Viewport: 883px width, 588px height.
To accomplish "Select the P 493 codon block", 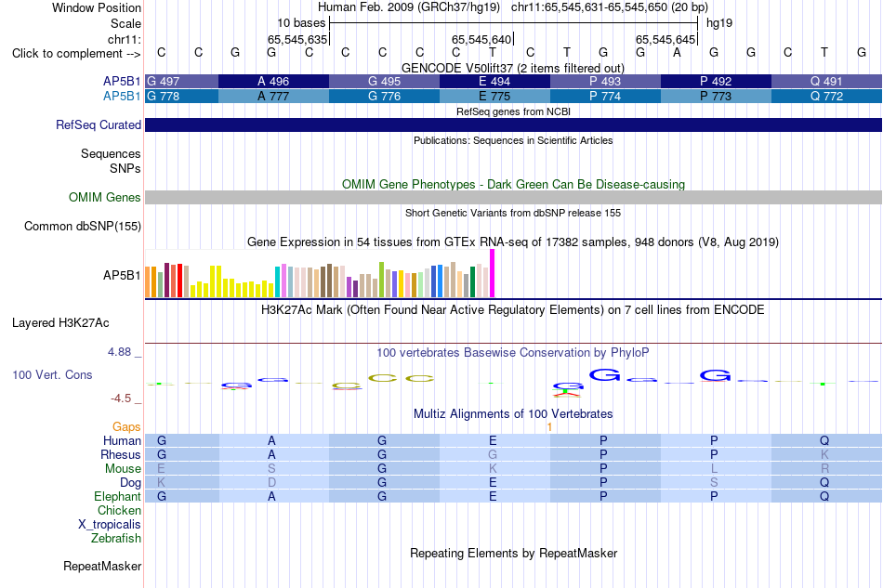I will point(605,82).
